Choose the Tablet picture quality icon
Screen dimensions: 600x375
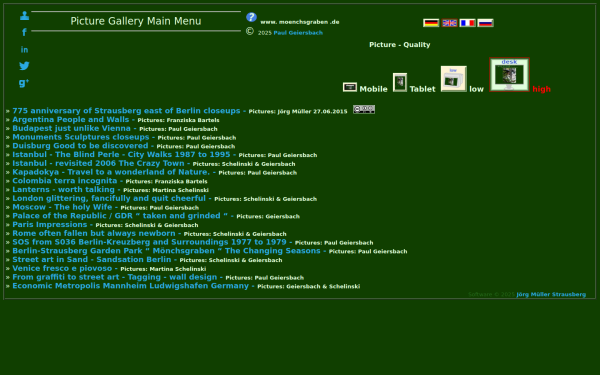coord(400,83)
